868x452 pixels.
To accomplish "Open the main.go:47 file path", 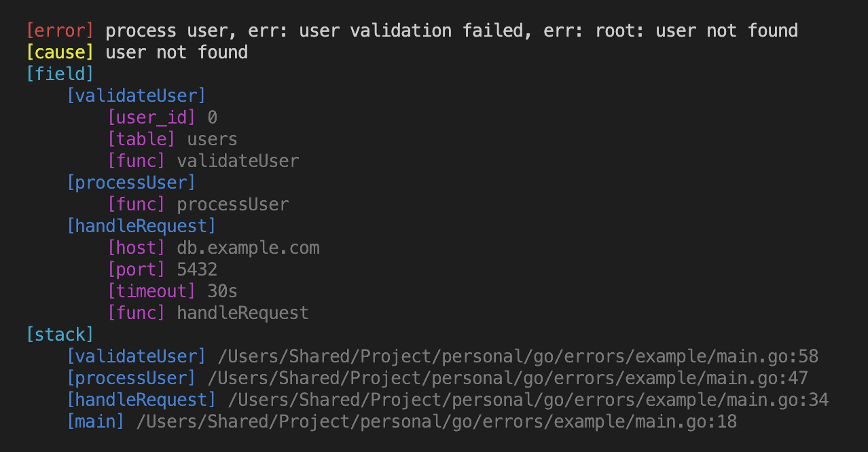I will coord(508,378).
